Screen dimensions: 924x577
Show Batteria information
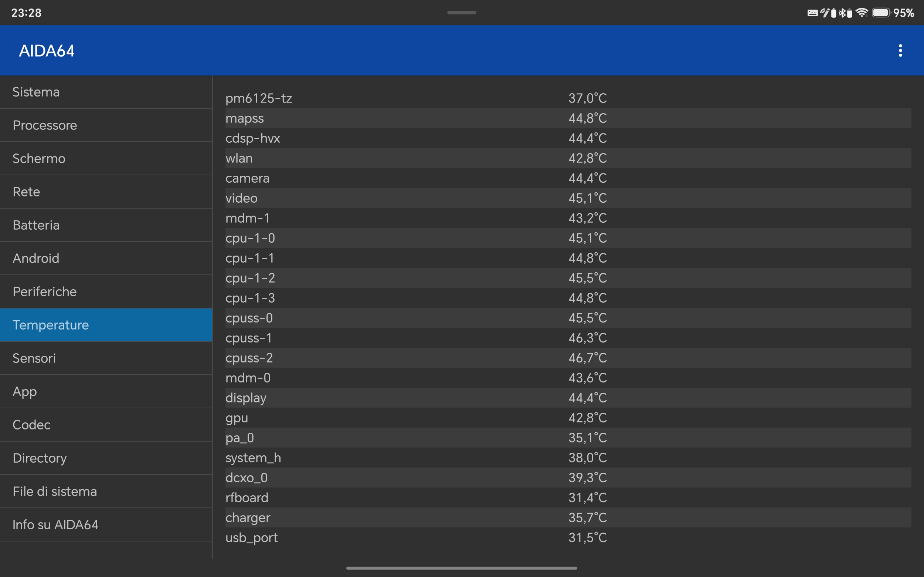[x=106, y=225]
